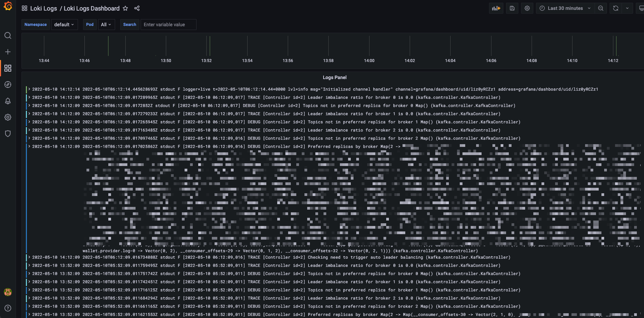The width and height of the screenshot is (644, 318).
Task: Open the Help question mark icon
Action: coord(8,308)
